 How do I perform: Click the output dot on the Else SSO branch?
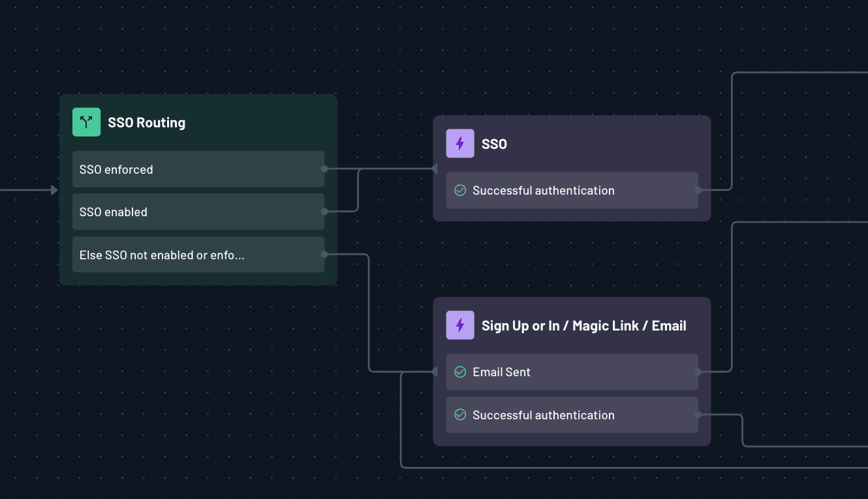[x=324, y=255]
